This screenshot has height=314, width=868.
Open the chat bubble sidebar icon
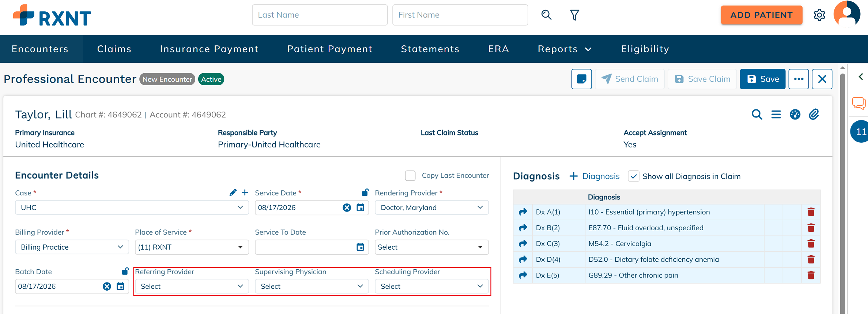(859, 103)
